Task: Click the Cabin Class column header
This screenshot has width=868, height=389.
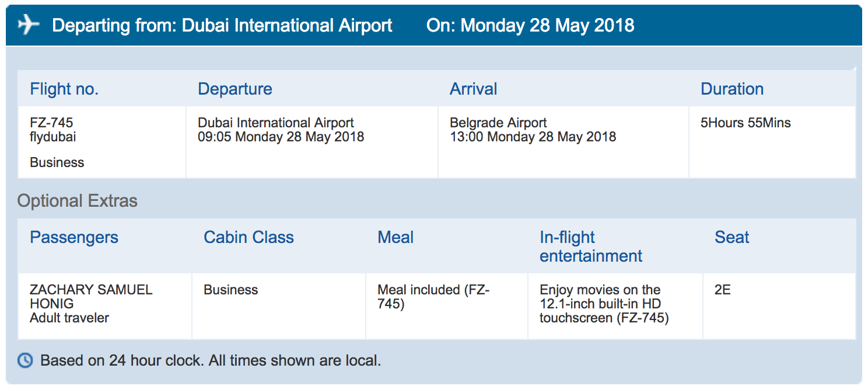Action: point(249,237)
